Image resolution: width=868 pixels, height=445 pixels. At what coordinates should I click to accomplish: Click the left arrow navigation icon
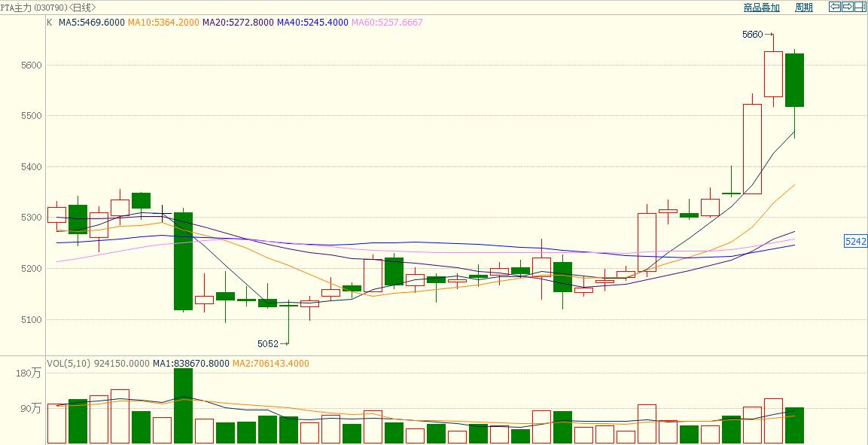coord(835,7)
